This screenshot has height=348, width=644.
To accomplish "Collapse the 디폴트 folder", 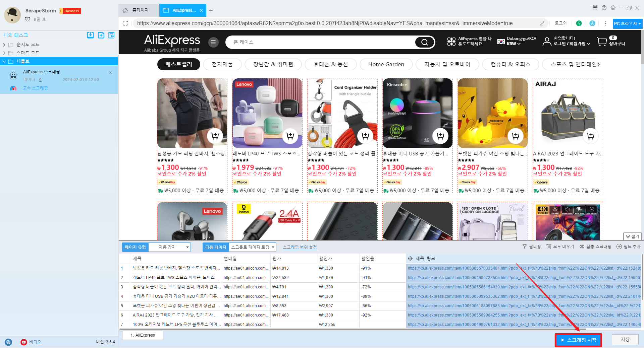I will [x=4, y=61].
